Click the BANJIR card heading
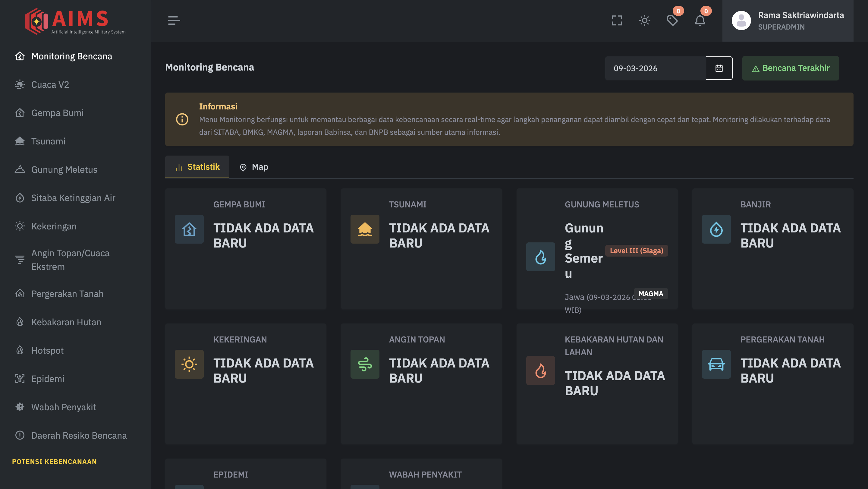 click(x=756, y=204)
